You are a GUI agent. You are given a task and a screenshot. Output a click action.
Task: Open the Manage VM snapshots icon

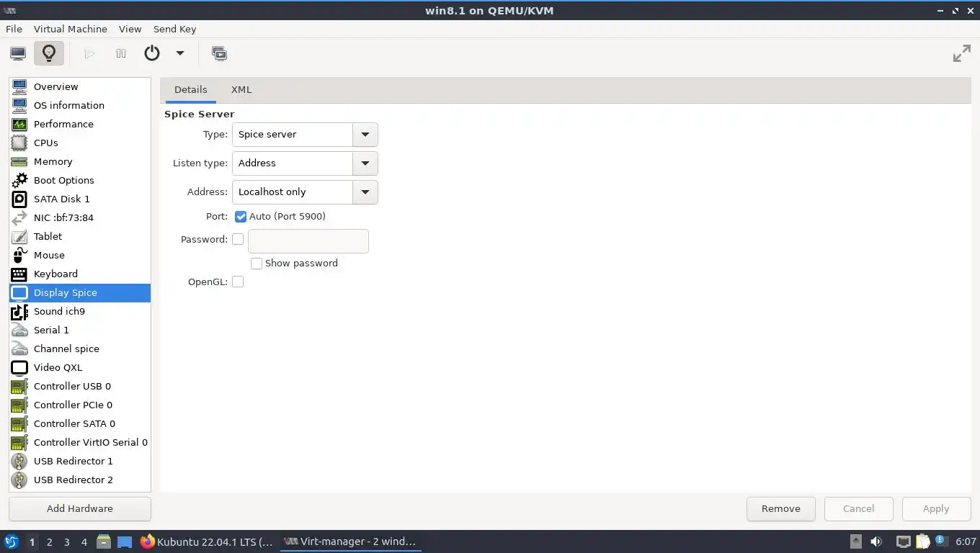(x=219, y=53)
